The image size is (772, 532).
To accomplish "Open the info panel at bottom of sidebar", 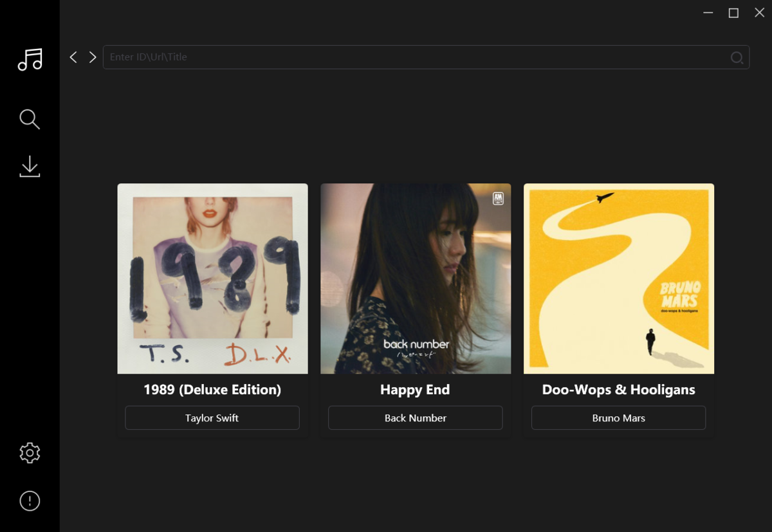I will (30, 500).
